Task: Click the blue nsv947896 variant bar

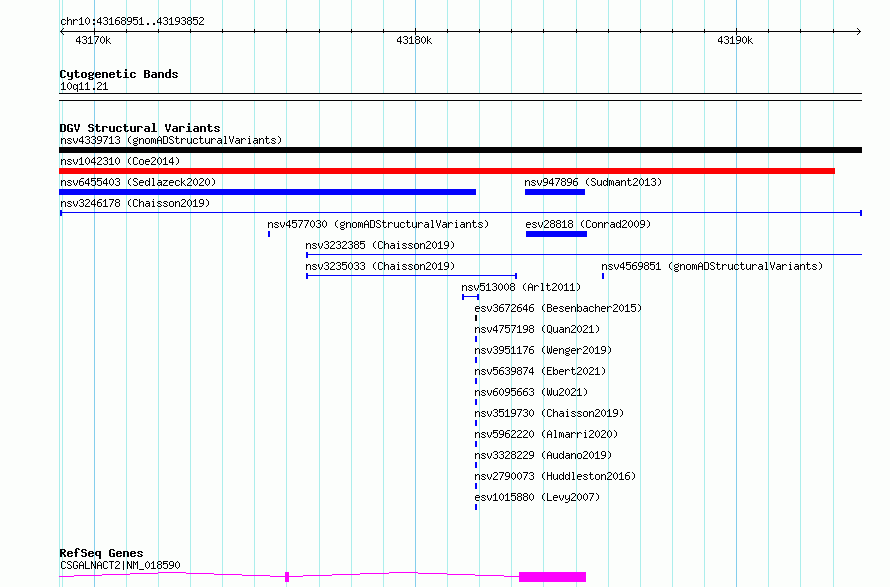Action: 555,192
